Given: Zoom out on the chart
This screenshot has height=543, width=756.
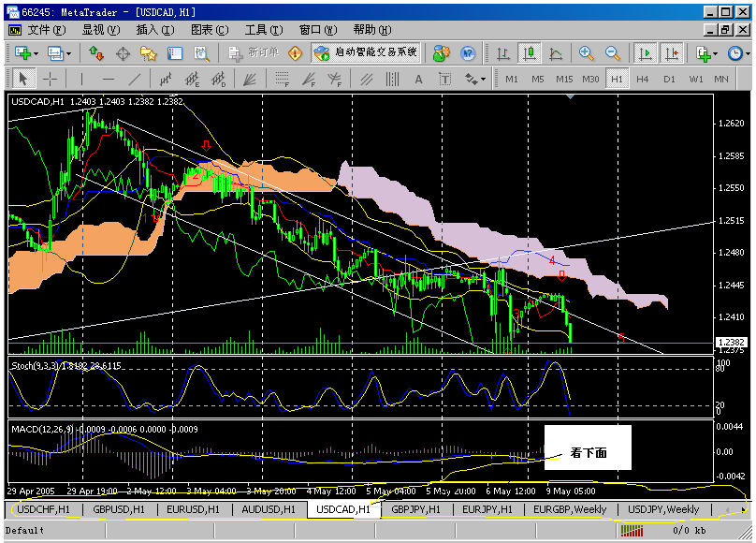Looking at the screenshot, I should (x=610, y=53).
